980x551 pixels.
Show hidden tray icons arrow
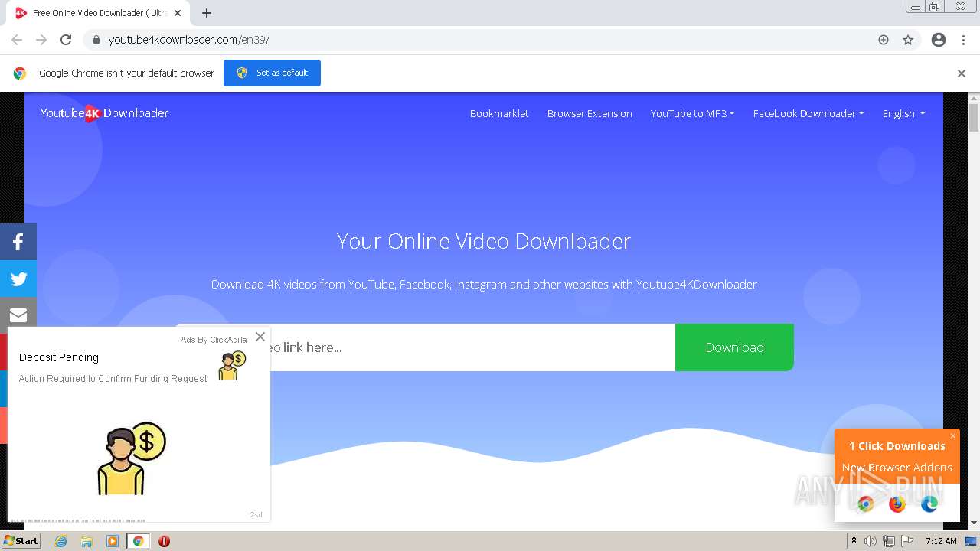pyautogui.click(x=854, y=541)
